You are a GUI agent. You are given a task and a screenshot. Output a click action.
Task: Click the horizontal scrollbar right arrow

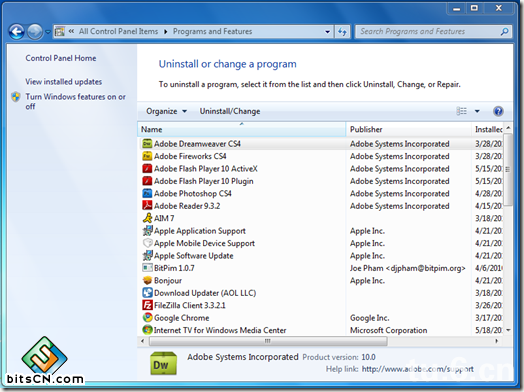(497, 341)
